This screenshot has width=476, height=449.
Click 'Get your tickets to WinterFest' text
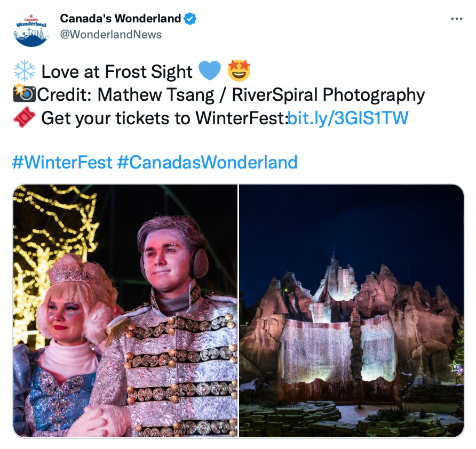(x=164, y=118)
